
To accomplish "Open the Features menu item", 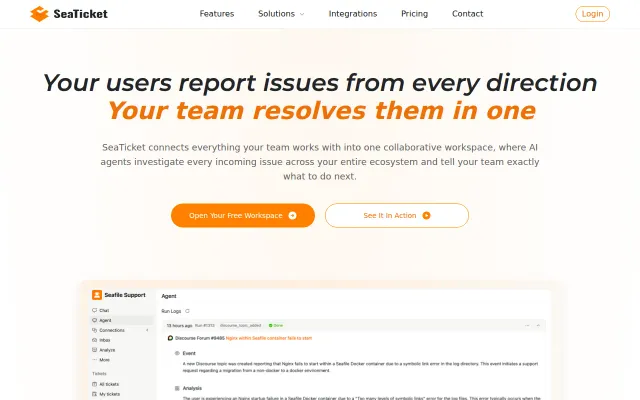I will [217, 14].
